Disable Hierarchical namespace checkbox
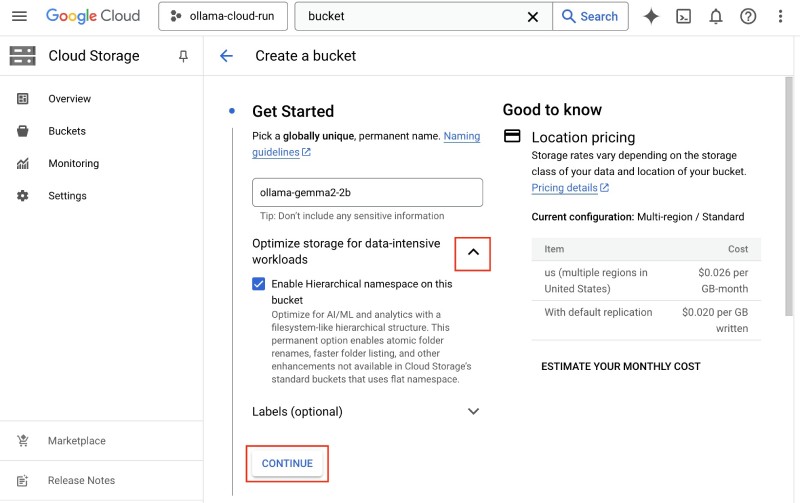Screen dimensions: 800x503 [259, 284]
